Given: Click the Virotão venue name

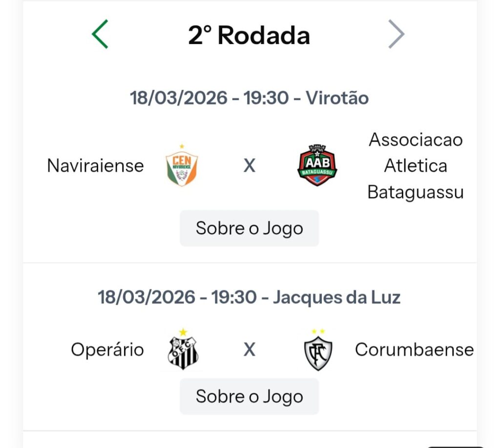Looking at the screenshot, I should click(337, 98).
